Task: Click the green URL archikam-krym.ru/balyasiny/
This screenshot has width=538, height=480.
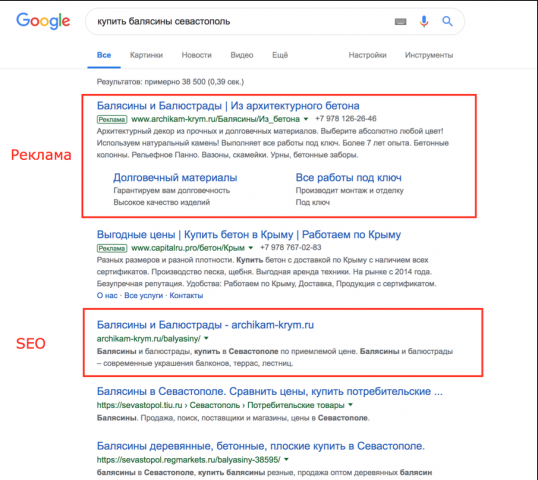Action: pyautogui.click(x=149, y=339)
